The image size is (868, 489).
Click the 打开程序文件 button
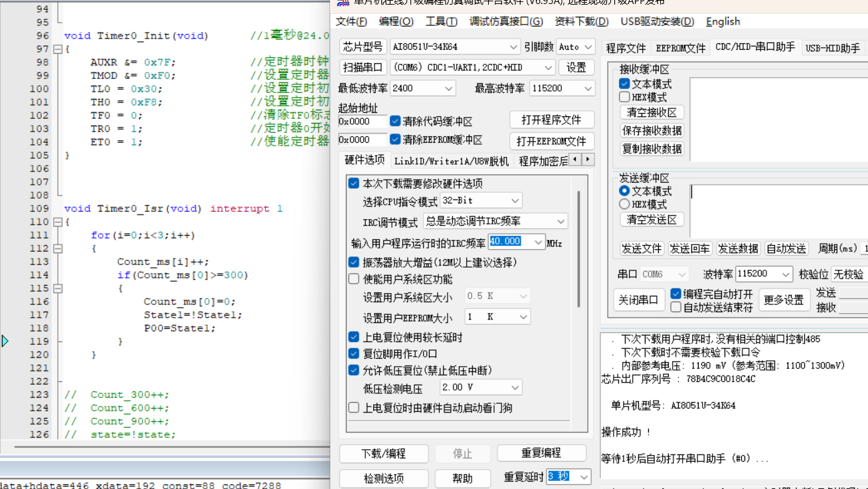(552, 120)
